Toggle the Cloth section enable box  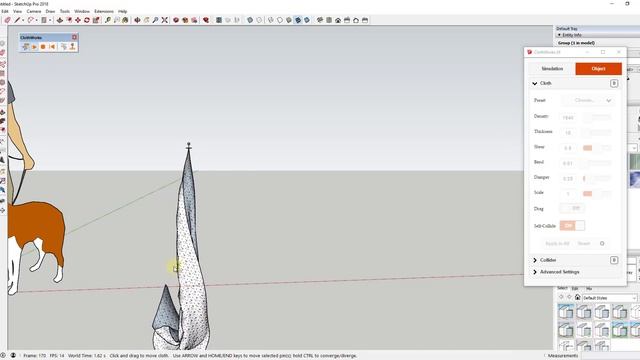[614, 83]
